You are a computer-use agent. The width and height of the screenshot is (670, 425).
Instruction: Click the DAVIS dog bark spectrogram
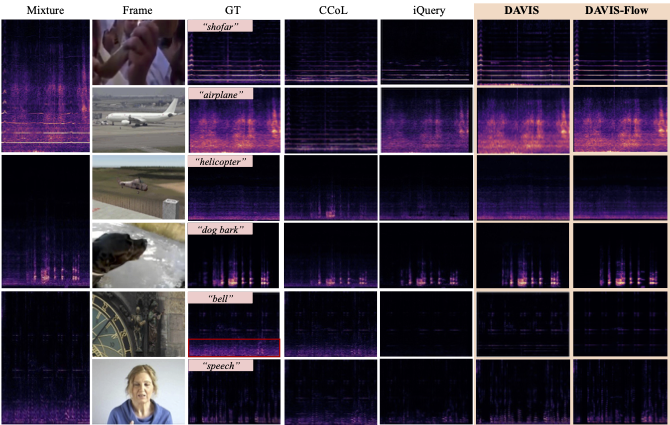pos(522,255)
